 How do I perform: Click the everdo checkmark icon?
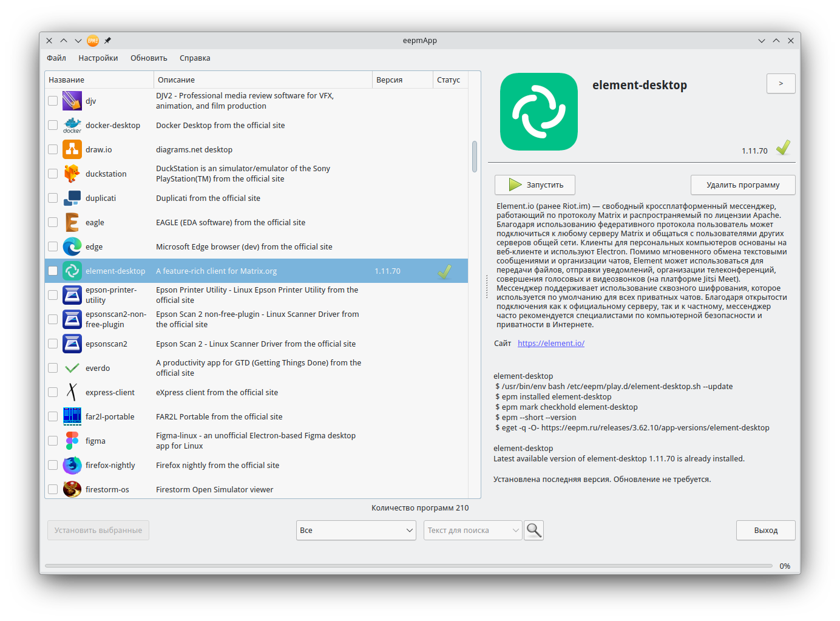coord(72,368)
